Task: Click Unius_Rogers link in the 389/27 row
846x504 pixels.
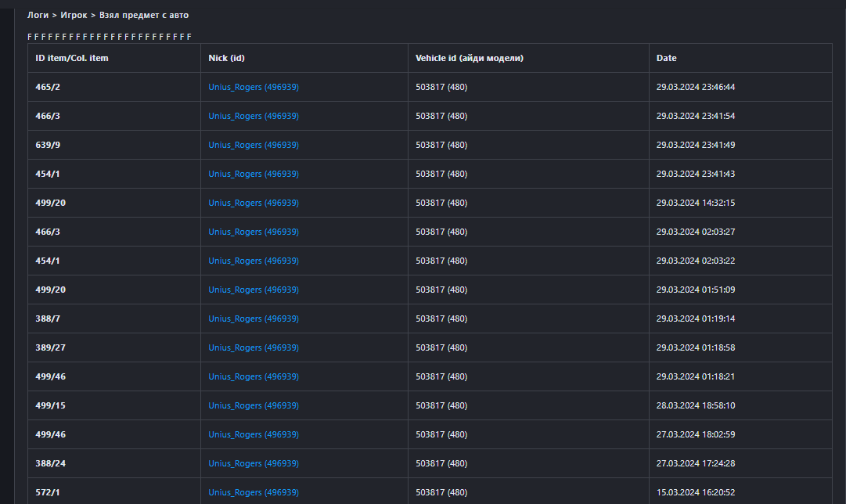Action: (253, 347)
